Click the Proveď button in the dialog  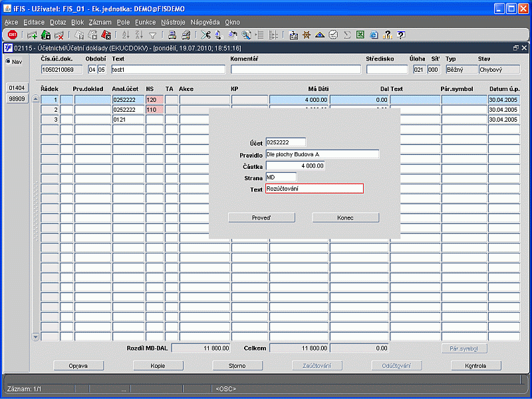261,218
